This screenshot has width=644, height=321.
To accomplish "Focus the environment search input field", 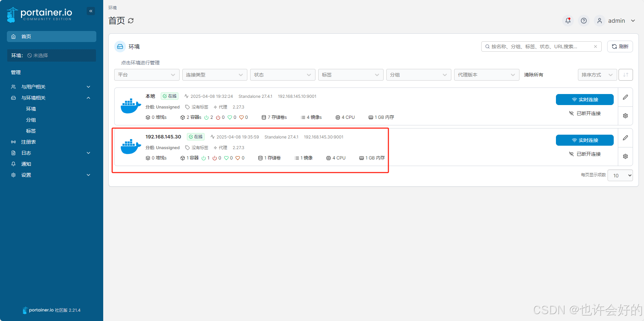I will (x=541, y=46).
